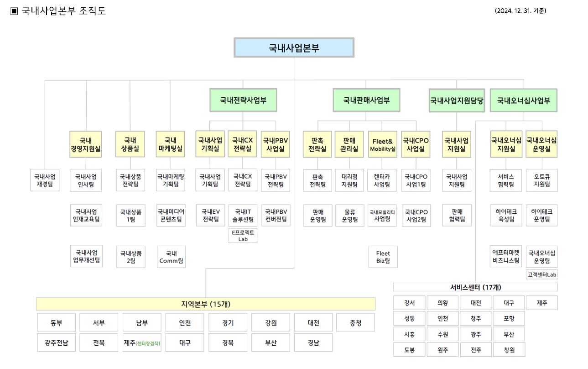This screenshot has height=369, width=588.
Task: Select the 국내CPO 사업2팀 box
Action: [416, 216]
